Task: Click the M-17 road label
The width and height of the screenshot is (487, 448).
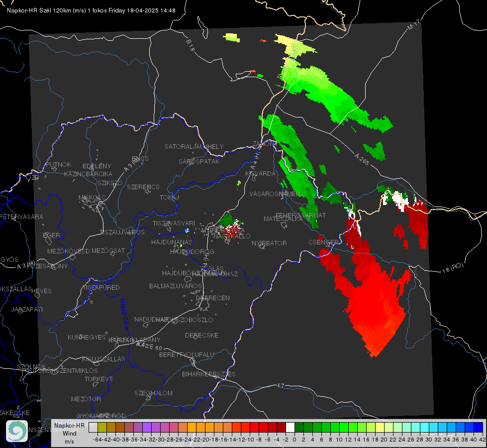Action: pyautogui.click(x=413, y=25)
